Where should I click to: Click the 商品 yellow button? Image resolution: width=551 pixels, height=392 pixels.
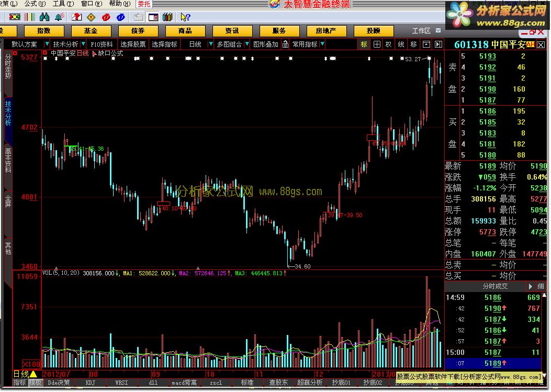(x=185, y=31)
